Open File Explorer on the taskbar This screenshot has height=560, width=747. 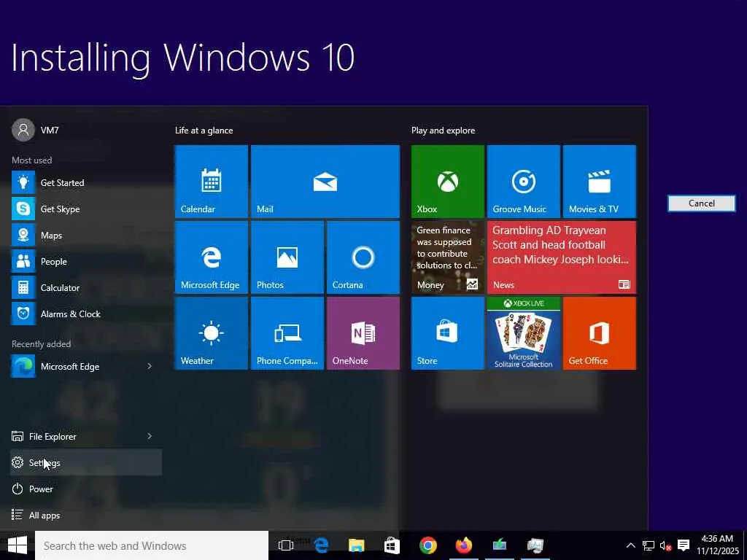356,545
